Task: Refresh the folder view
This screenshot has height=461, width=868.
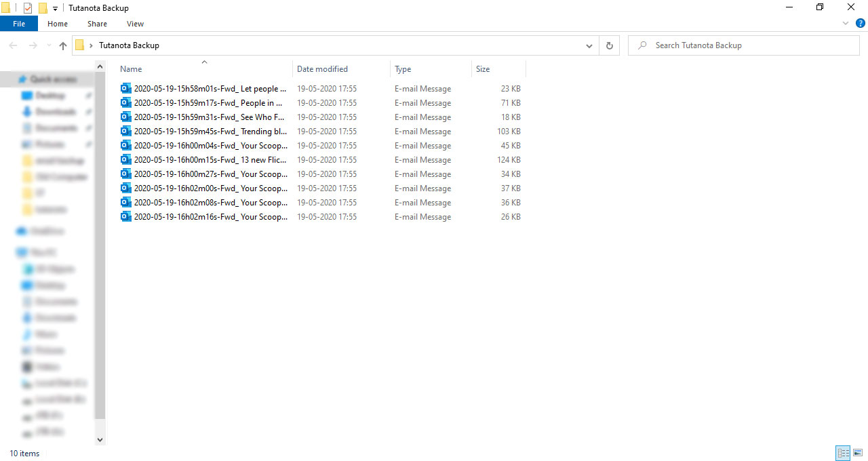Action: (x=609, y=45)
